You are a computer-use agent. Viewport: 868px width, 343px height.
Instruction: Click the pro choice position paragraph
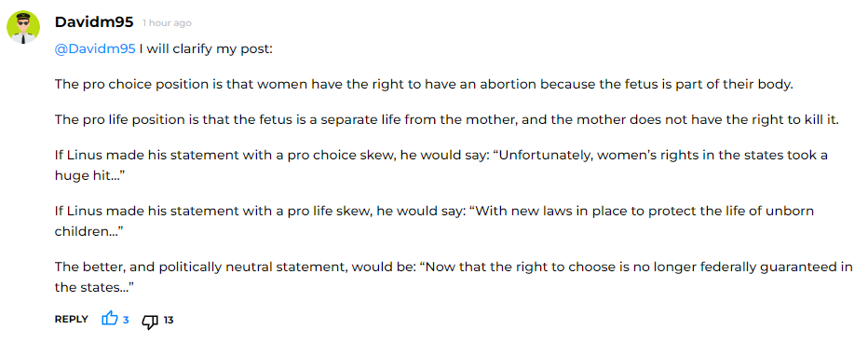(x=424, y=85)
